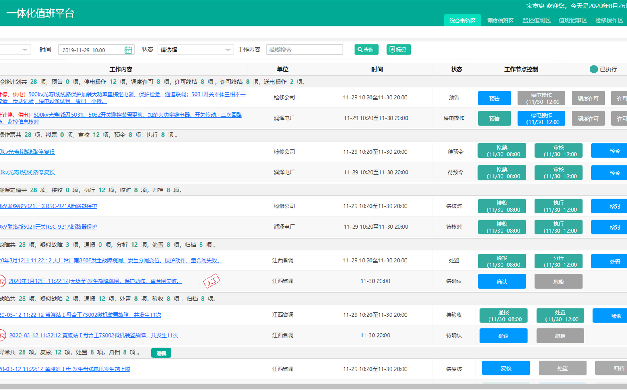Switch to the second tab in the header

point(500,20)
